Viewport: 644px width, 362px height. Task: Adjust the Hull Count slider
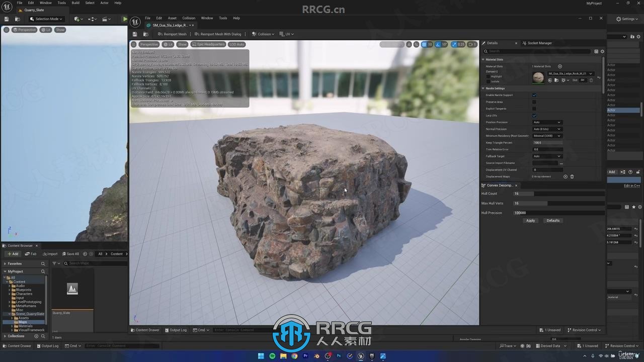tap(558, 194)
